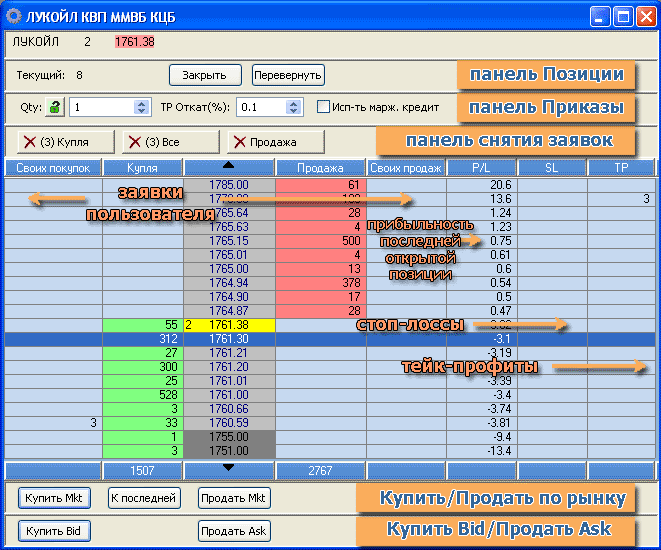Click the red X on Купля cancel button
The width and height of the screenshot is (661, 550).
(x=30, y=142)
